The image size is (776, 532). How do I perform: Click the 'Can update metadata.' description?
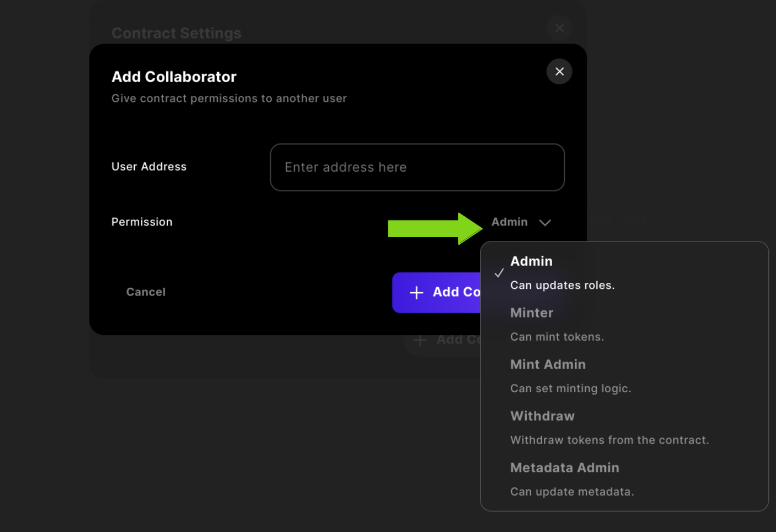572,492
